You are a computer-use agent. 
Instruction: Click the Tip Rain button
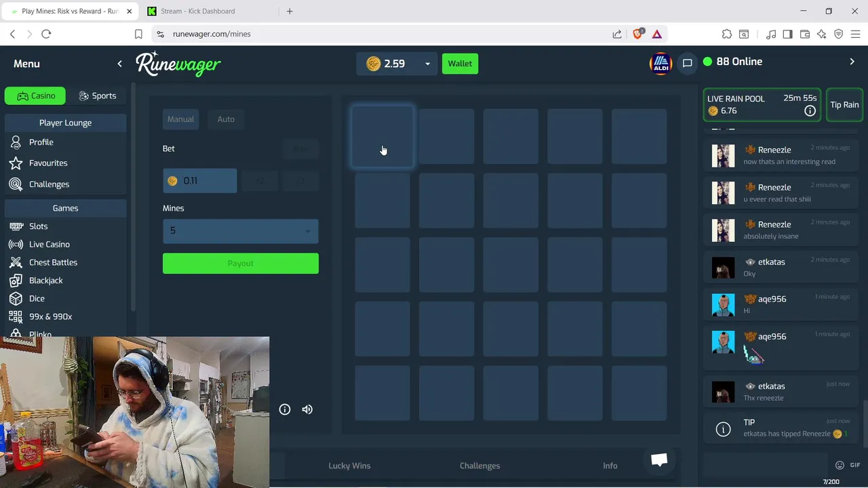(x=844, y=105)
